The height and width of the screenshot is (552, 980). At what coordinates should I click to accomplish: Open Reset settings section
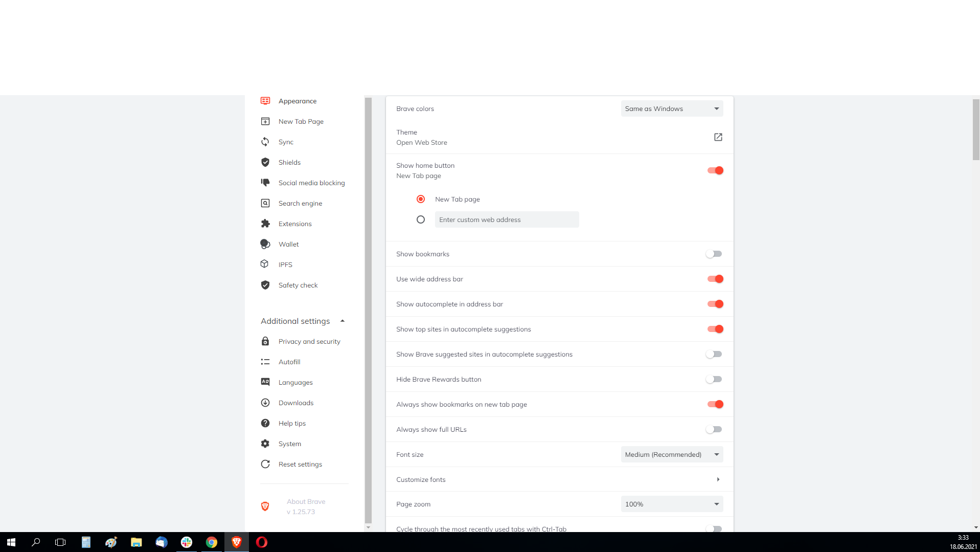pos(300,464)
